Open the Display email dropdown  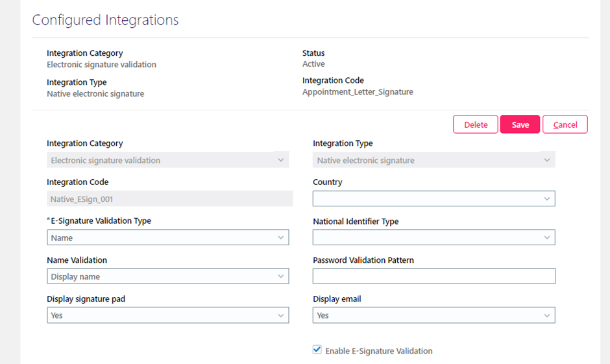433,315
